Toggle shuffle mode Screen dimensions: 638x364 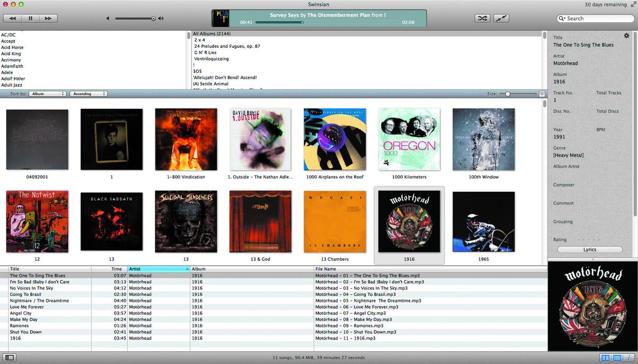[x=482, y=18]
